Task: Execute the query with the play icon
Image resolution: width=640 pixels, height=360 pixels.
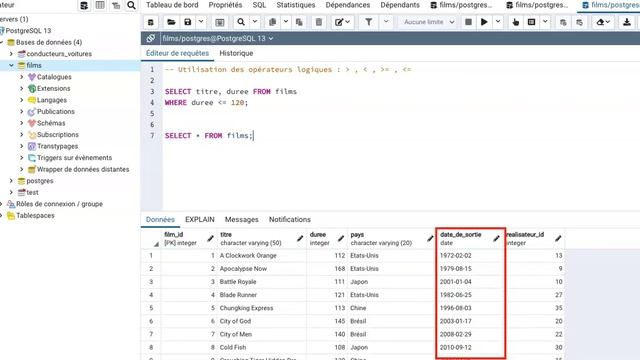Action: tap(484, 22)
